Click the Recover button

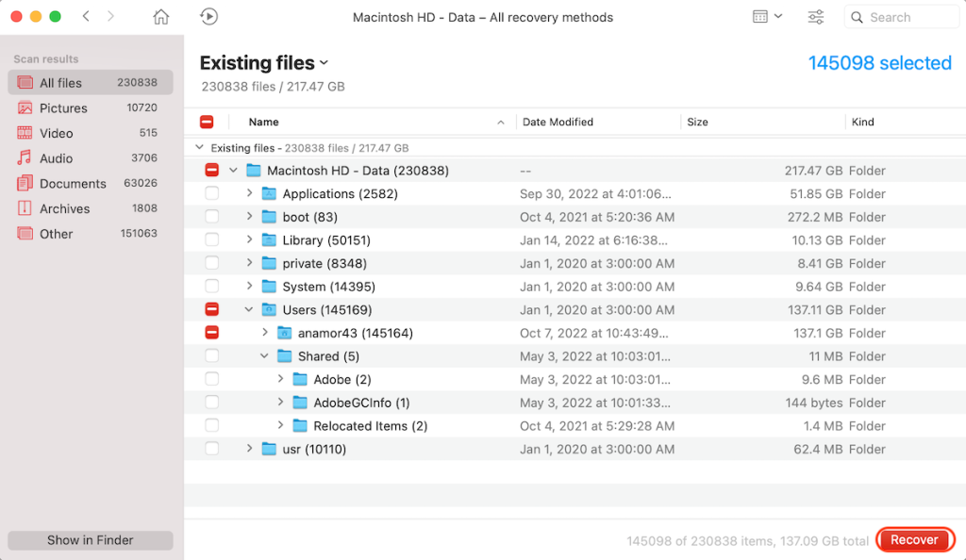[915, 539]
